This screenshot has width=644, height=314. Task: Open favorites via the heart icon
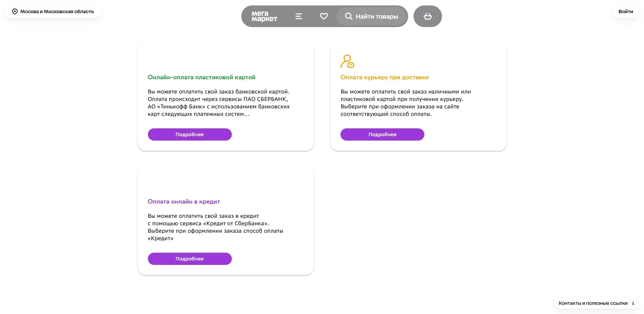coord(324,16)
